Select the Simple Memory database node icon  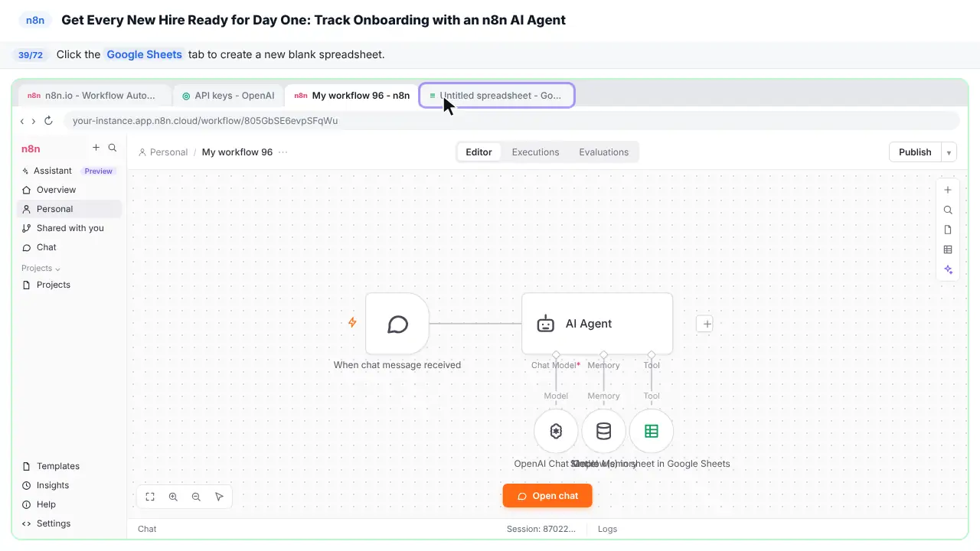coord(603,431)
